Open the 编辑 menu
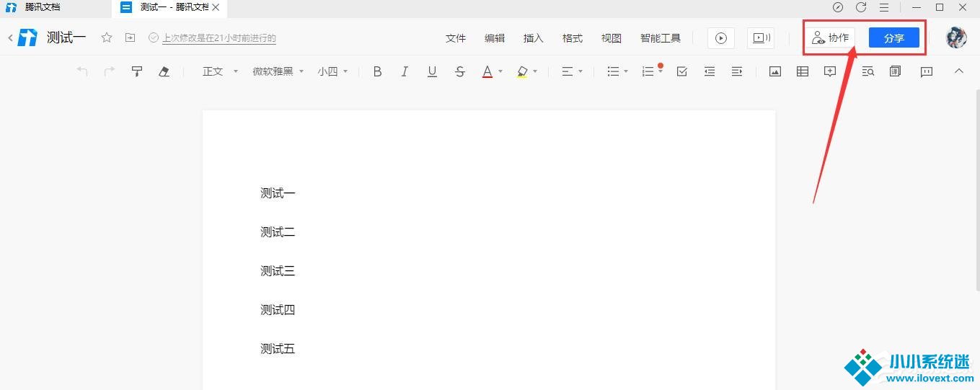980x390 pixels. pyautogui.click(x=495, y=38)
